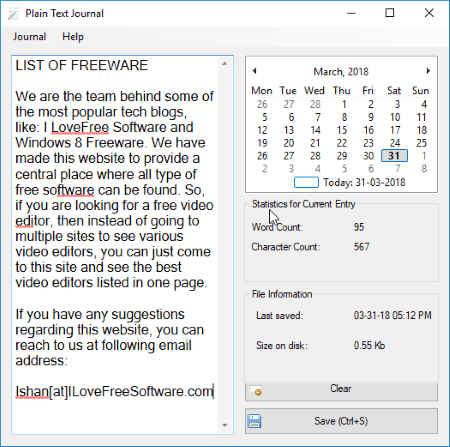Select March 25 in the calendar
Viewport: 450px width, 447px height.
(421, 143)
